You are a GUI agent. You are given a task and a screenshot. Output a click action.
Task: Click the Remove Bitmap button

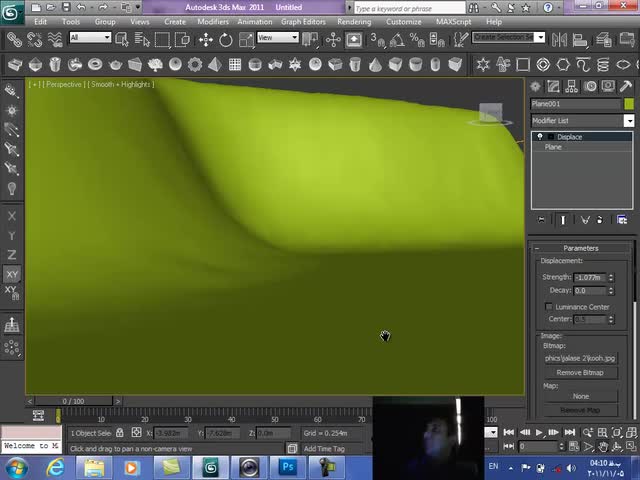580,373
